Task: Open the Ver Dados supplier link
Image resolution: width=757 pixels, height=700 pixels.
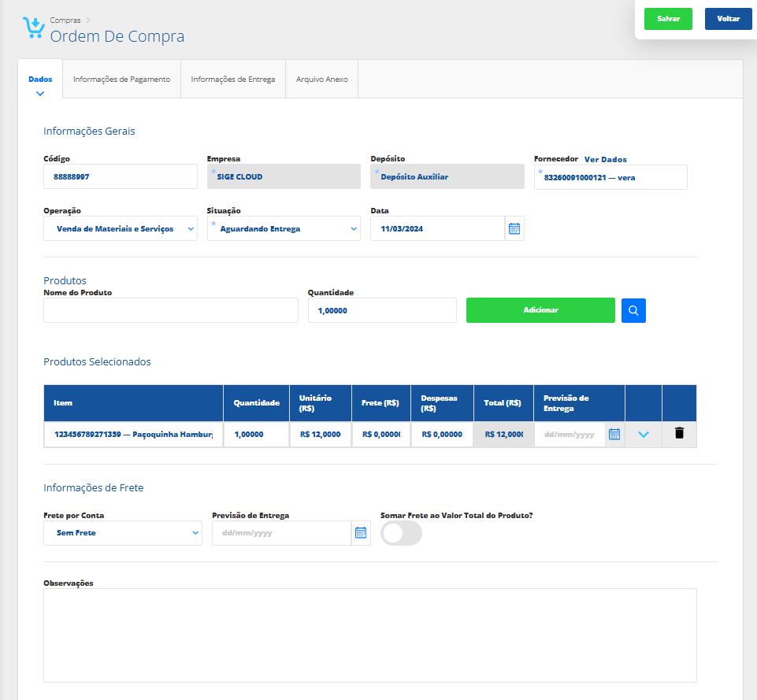Action: tap(605, 159)
